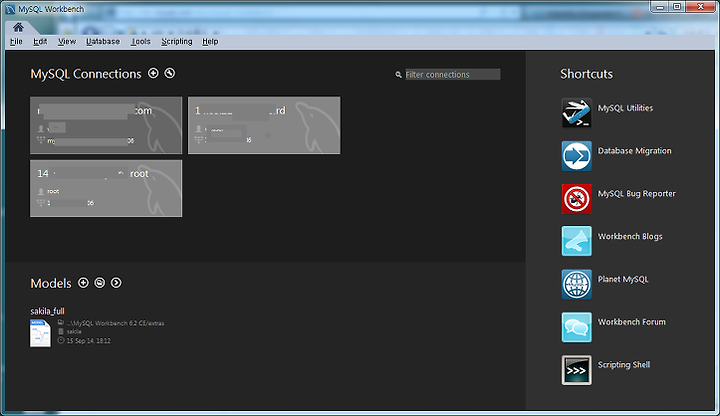This screenshot has width=720, height=416.
Task: Open Database Migration shortcut label
Action: (x=634, y=151)
